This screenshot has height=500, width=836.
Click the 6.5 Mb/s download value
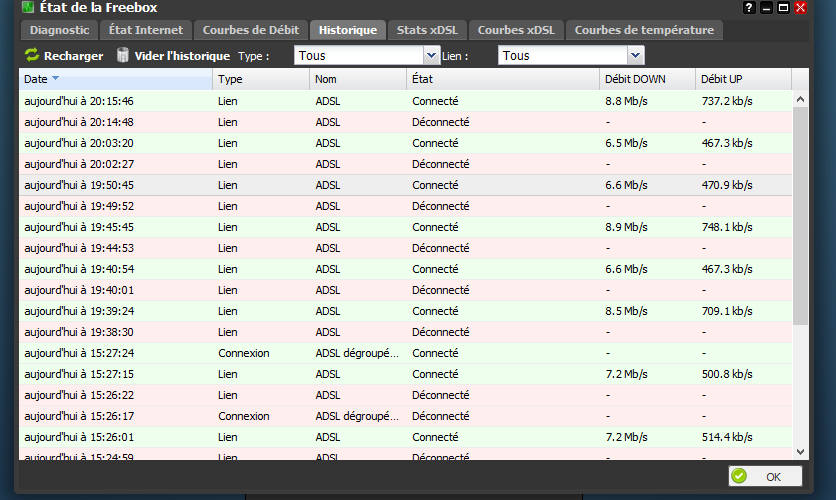626,143
